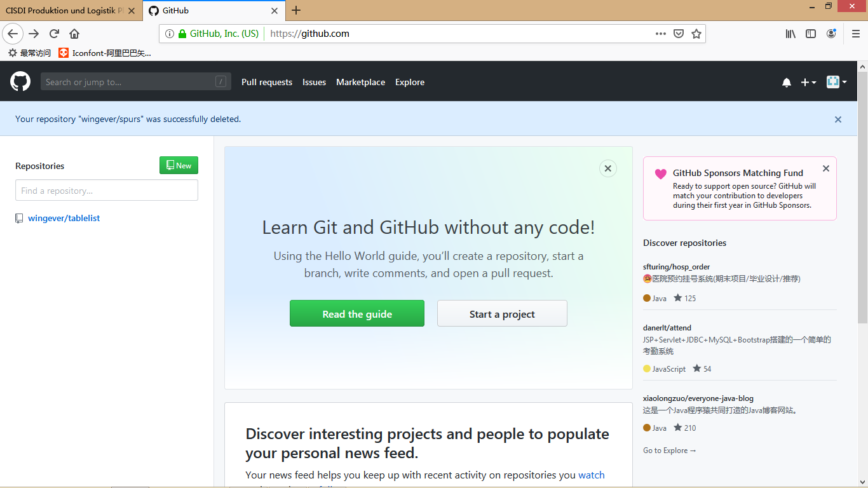Toggle the sidebar view icon
The height and width of the screenshot is (488, 868).
pyautogui.click(x=811, y=34)
